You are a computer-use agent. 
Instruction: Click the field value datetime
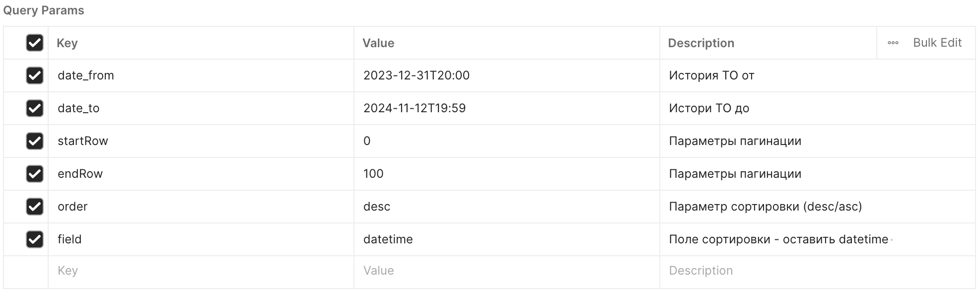(388, 239)
